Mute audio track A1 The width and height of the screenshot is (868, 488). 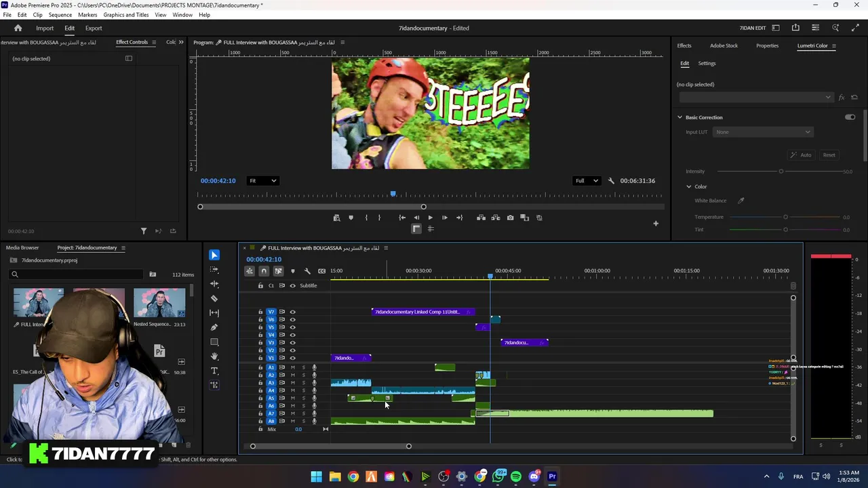293,367
